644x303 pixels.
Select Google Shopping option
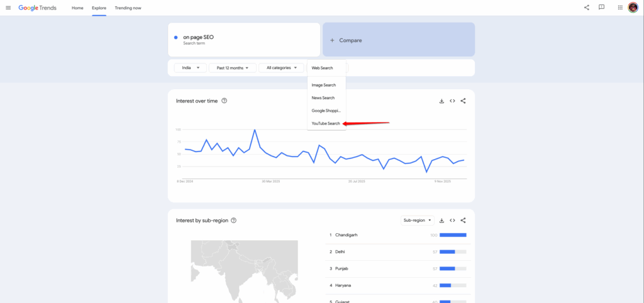(326, 111)
